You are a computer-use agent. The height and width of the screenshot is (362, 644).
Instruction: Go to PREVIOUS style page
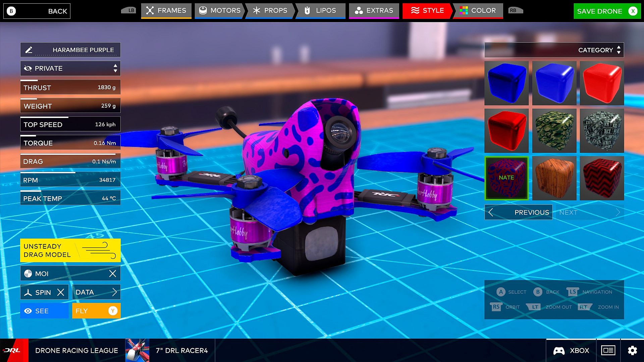[x=519, y=213]
